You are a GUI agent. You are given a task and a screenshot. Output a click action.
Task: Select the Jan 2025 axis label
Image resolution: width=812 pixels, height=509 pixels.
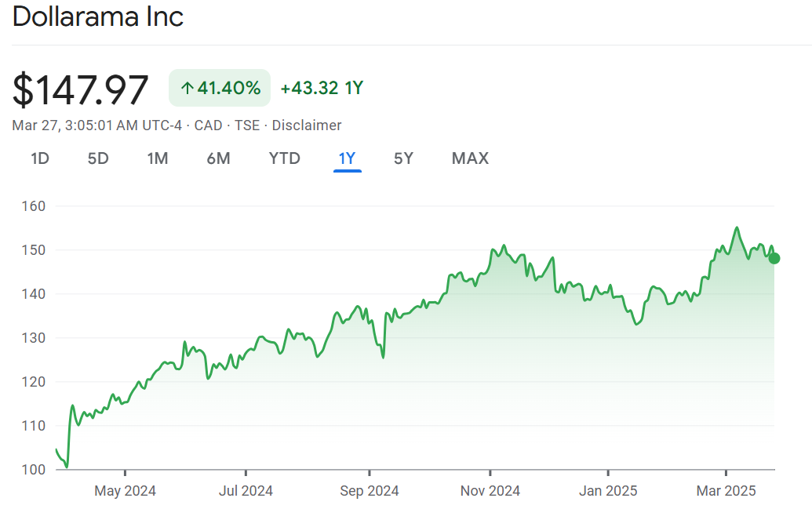click(x=608, y=491)
